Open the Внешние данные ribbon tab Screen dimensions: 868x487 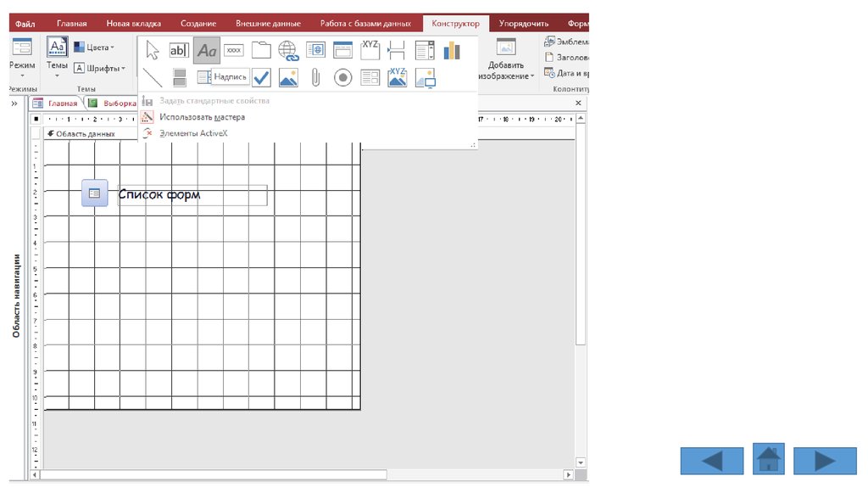pyautogui.click(x=268, y=24)
